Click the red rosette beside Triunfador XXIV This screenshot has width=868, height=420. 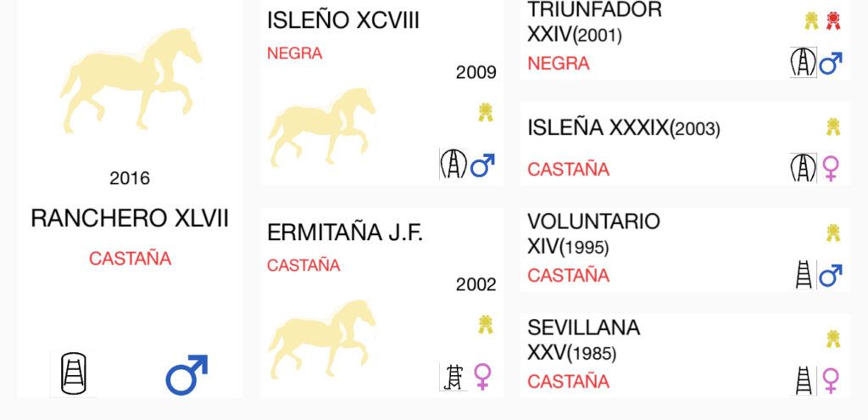click(x=833, y=21)
